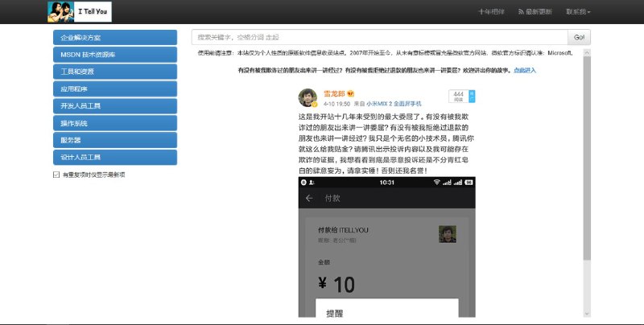Expand the 应用程序 category

tap(115, 88)
